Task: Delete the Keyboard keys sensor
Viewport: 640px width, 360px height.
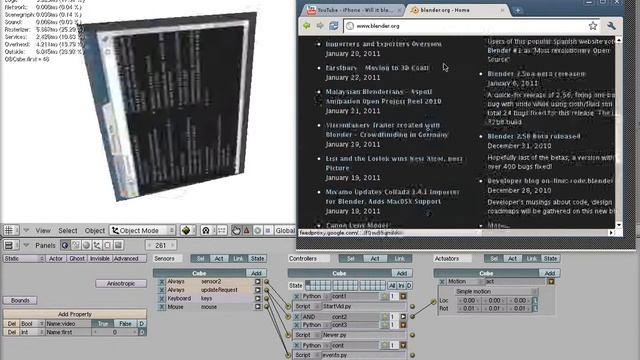Action: [161, 298]
